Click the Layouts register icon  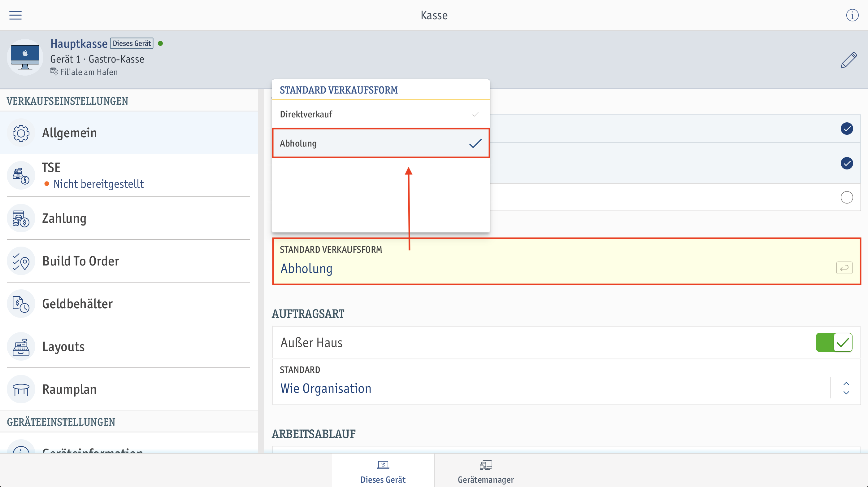pos(21,347)
